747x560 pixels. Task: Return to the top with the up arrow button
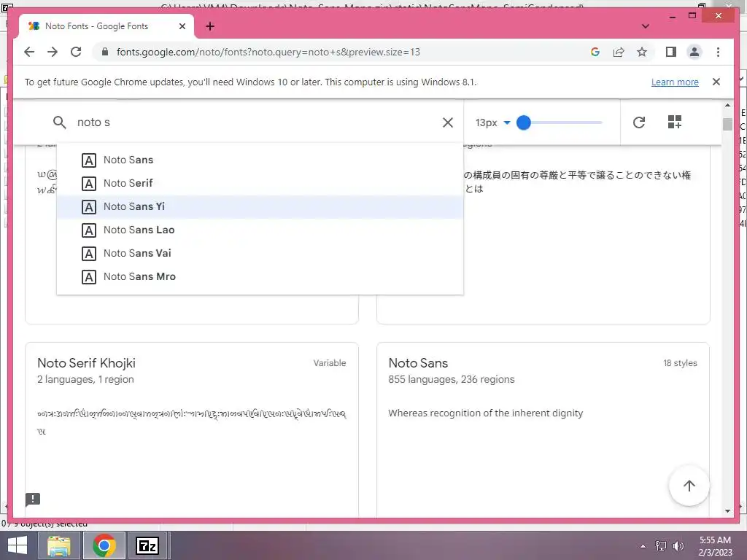coord(689,485)
